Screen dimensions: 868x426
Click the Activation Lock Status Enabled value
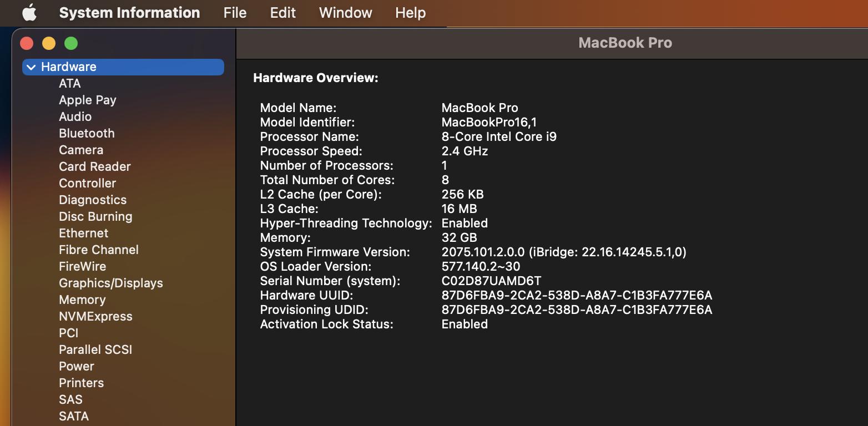coord(465,324)
